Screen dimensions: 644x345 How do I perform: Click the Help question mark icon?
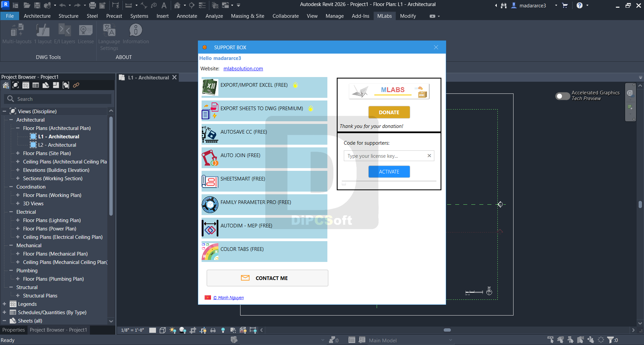click(x=580, y=5)
